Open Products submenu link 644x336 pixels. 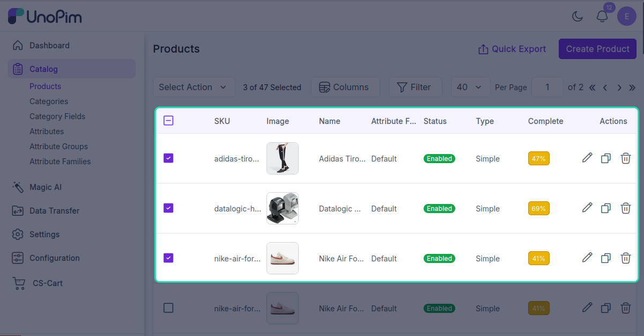pos(45,86)
